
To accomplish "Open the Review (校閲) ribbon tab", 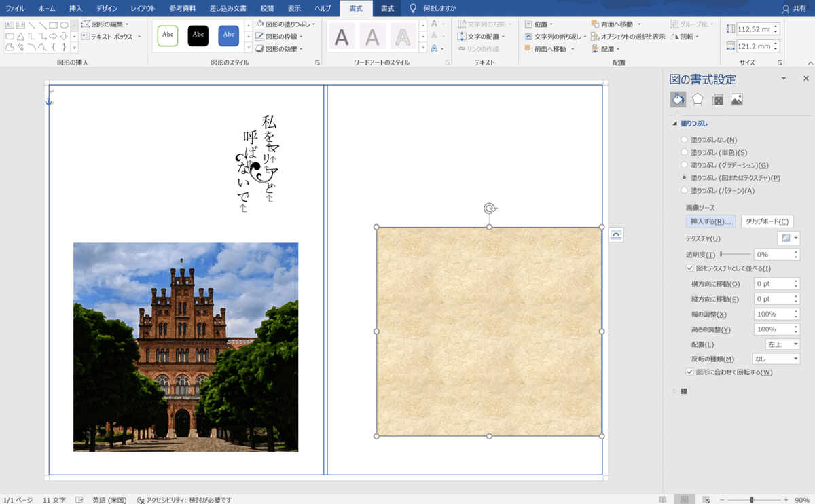I will [x=267, y=8].
